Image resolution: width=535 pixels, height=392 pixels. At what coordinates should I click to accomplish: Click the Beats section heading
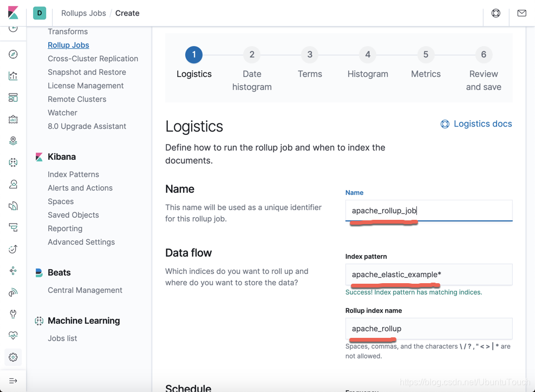click(59, 272)
